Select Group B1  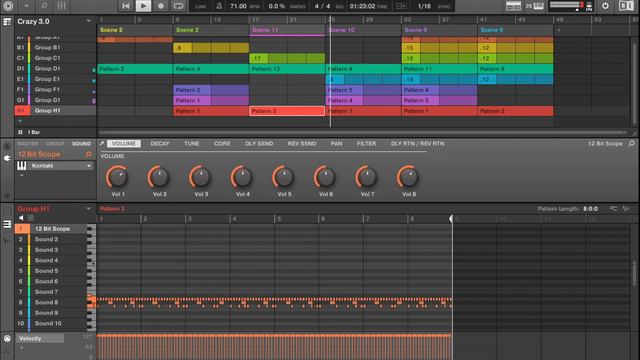[55, 47]
